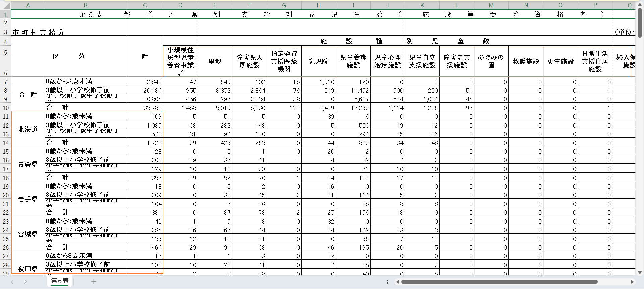The image size is (644, 289).
Task: Click the vertical scrollbar down arrow
Action: tap(640, 272)
